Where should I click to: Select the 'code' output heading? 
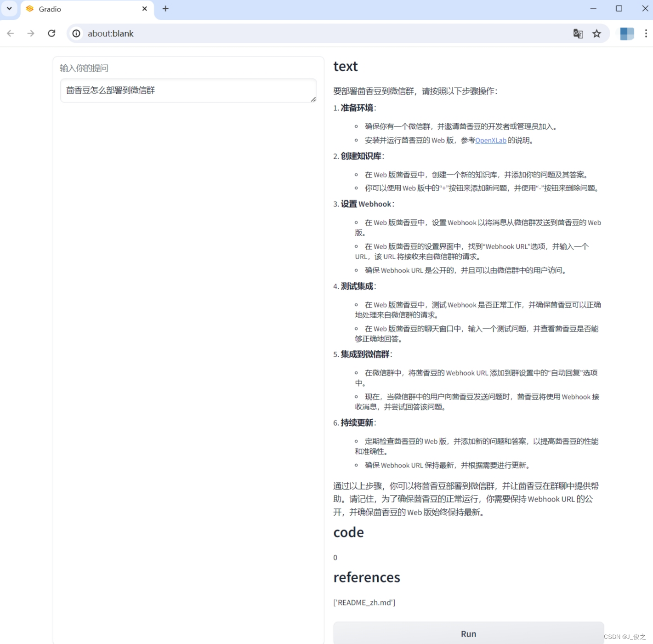[348, 532]
